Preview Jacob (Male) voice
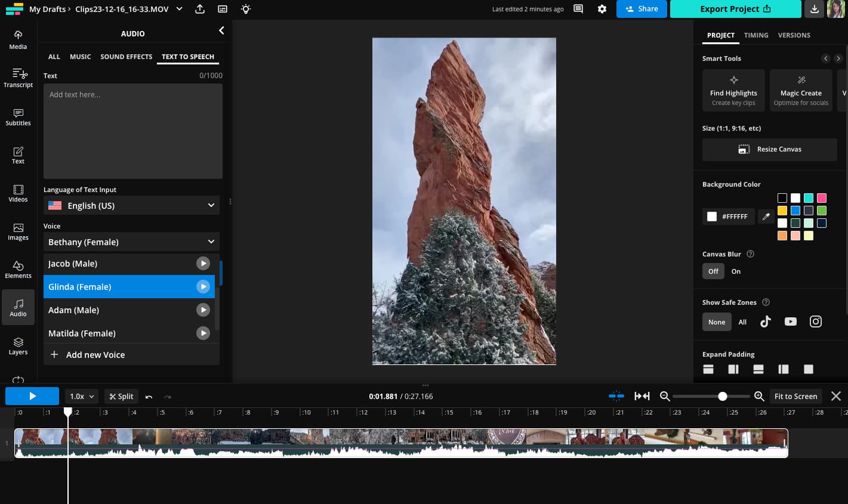Viewport: 848px width, 504px height. tap(203, 263)
